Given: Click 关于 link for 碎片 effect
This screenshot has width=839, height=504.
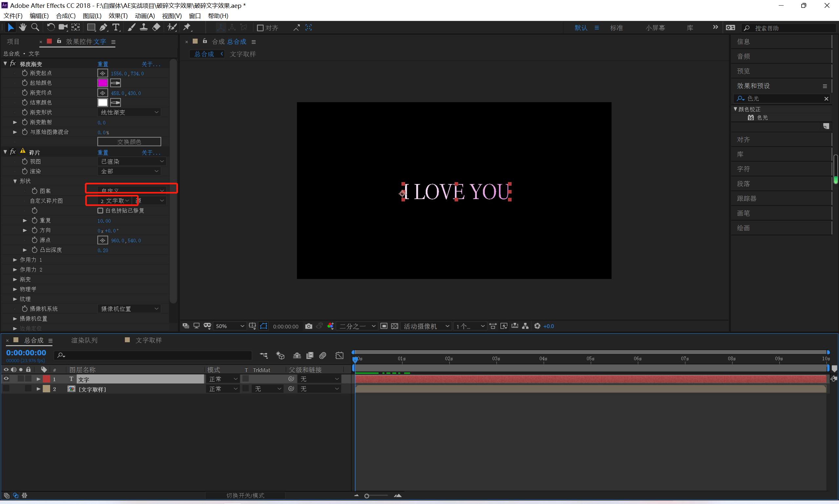Looking at the screenshot, I should tap(151, 153).
